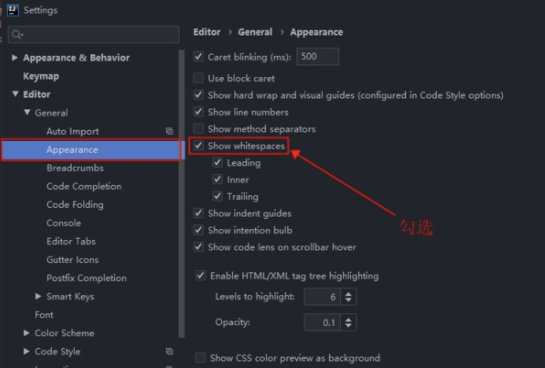Click the General breadcrumb link

click(255, 32)
